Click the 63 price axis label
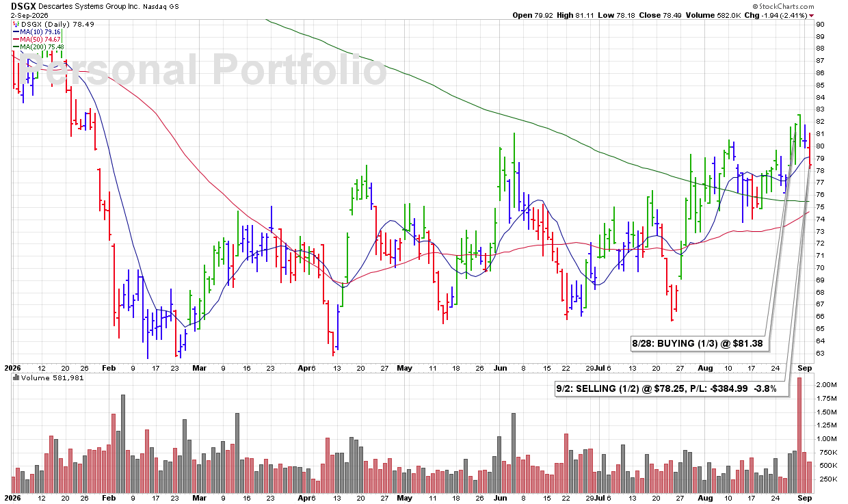This screenshot has width=848, height=504. (821, 354)
